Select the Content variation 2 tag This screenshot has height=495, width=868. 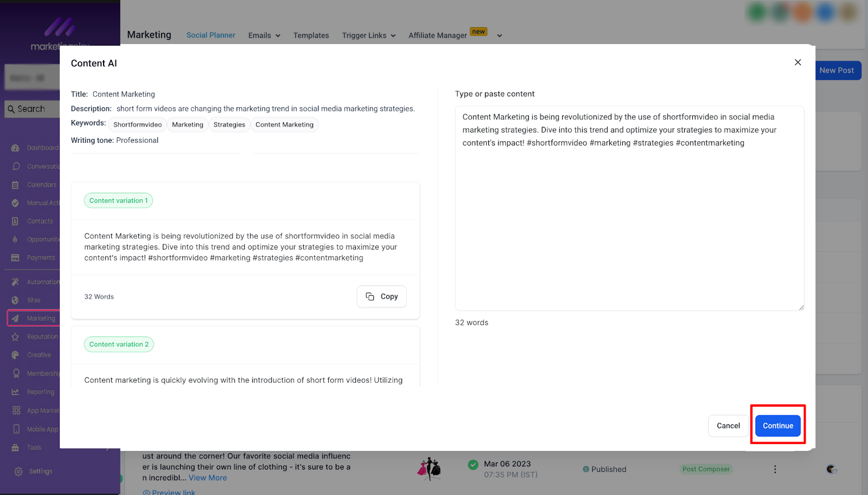pos(119,344)
